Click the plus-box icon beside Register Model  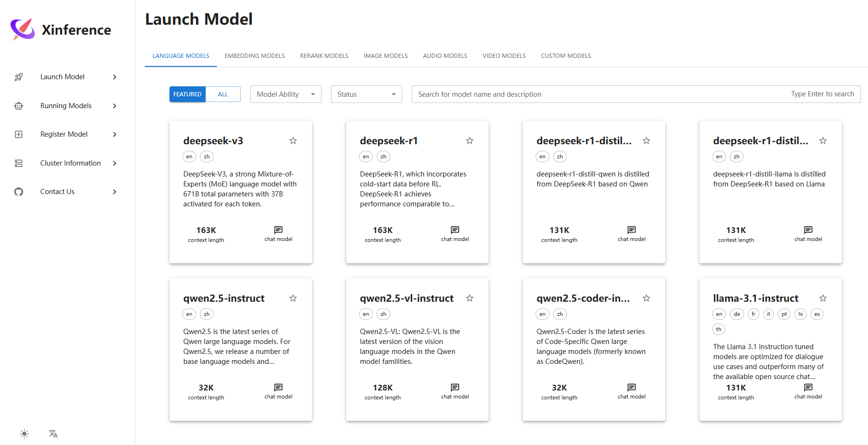click(x=19, y=134)
